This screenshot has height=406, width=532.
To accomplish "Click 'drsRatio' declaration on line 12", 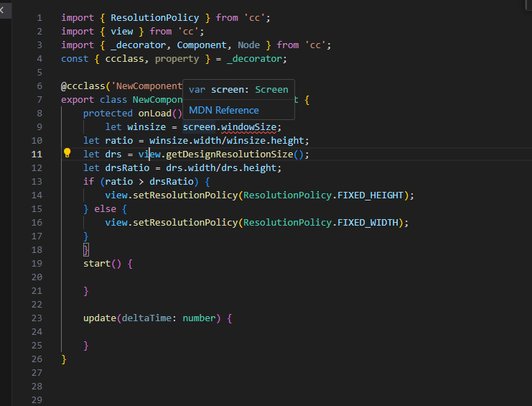I will pos(127,167).
